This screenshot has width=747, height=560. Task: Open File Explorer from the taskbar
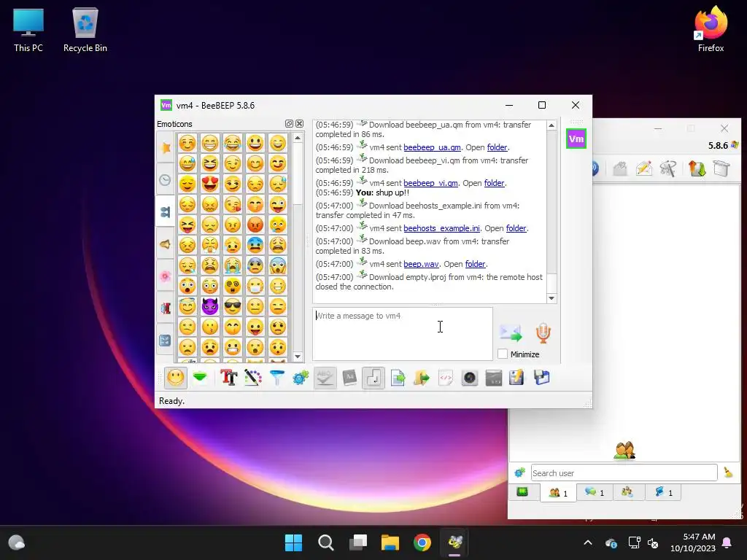click(390, 542)
